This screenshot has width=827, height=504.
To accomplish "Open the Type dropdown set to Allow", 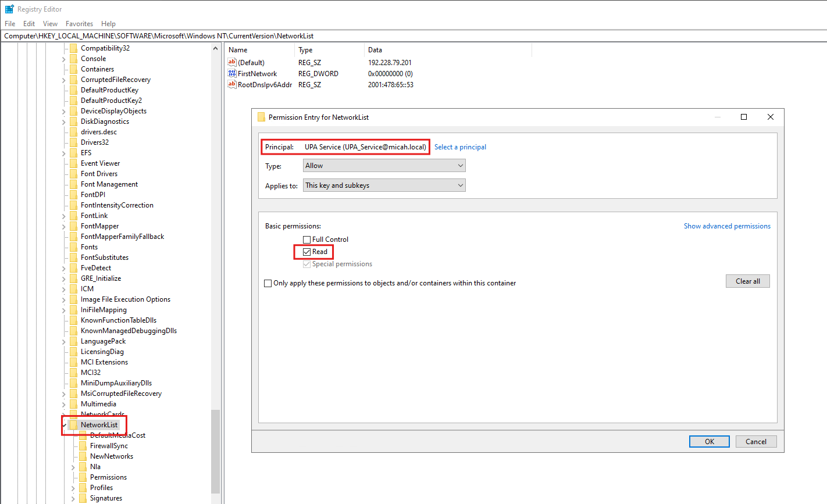I will 384,166.
